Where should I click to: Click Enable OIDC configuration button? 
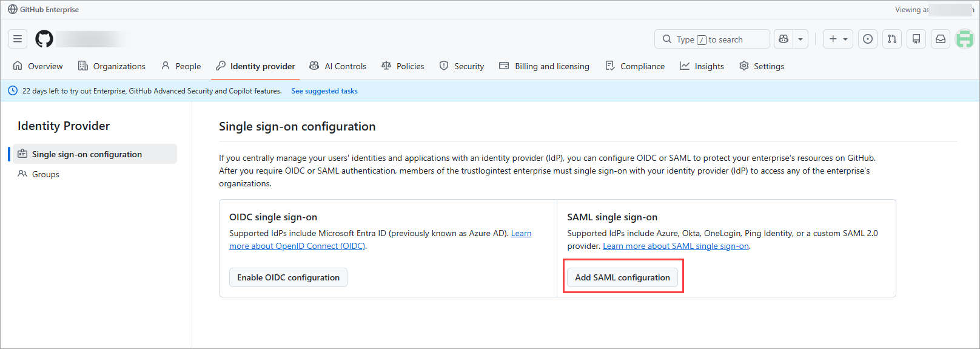pyautogui.click(x=288, y=277)
